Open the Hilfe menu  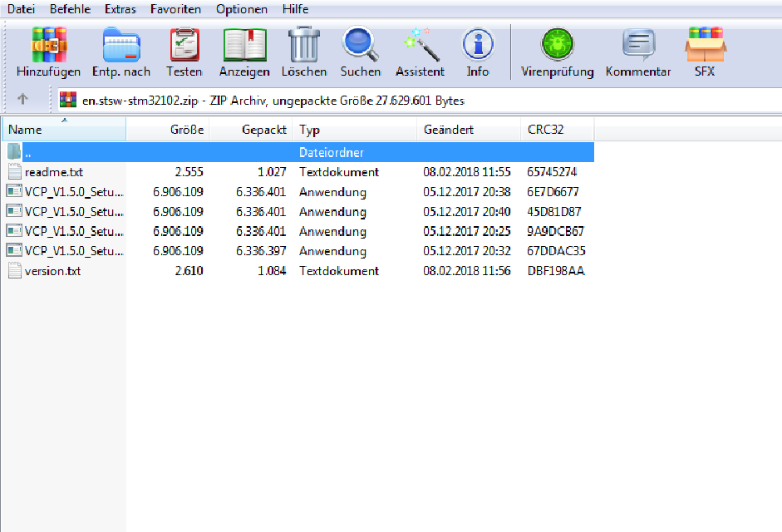295,9
